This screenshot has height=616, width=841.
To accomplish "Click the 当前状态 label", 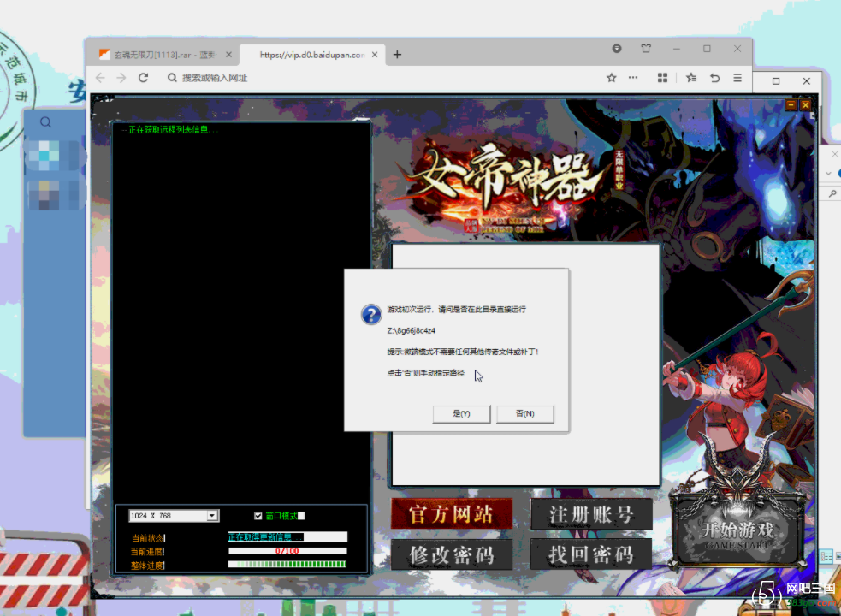I will [x=148, y=537].
